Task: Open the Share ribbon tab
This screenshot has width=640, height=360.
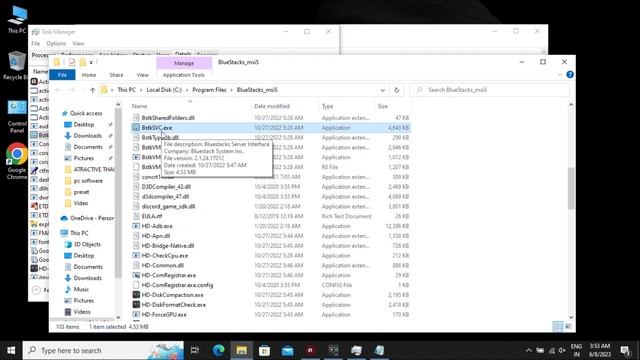Action: [116, 75]
